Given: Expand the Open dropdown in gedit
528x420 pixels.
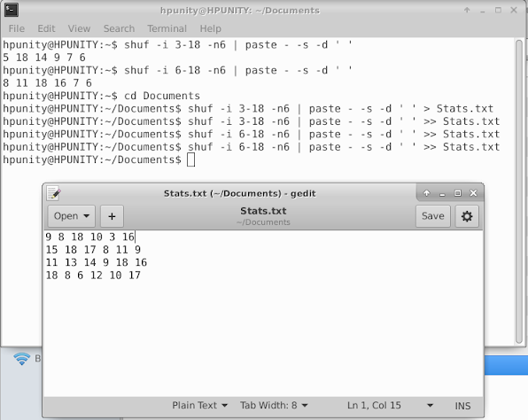Looking at the screenshot, I should [x=72, y=216].
